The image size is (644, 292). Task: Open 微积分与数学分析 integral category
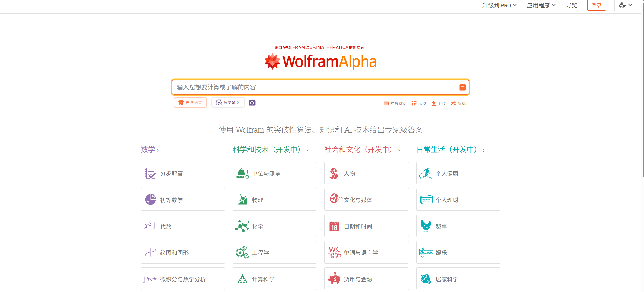coord(183,279)
